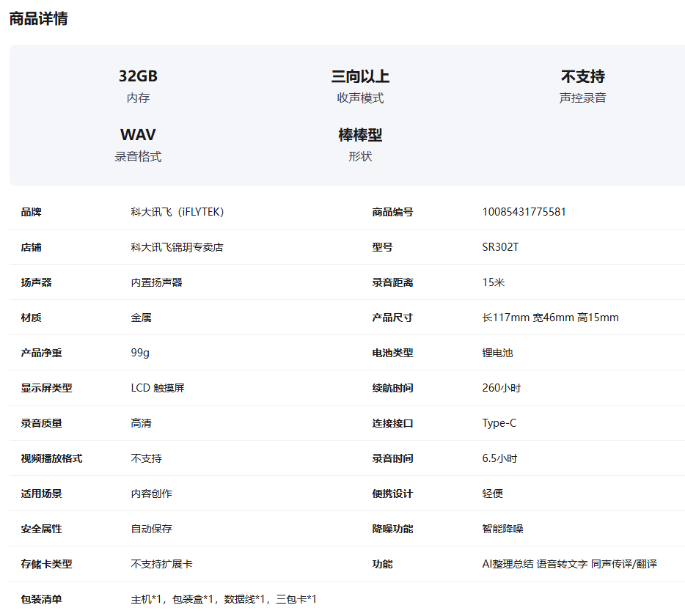Click the 降噪功能 value 智能降噪

click(x=502, y=529)
